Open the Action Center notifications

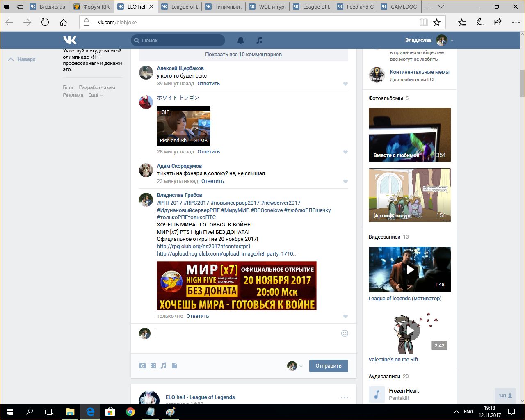[511, 411]
